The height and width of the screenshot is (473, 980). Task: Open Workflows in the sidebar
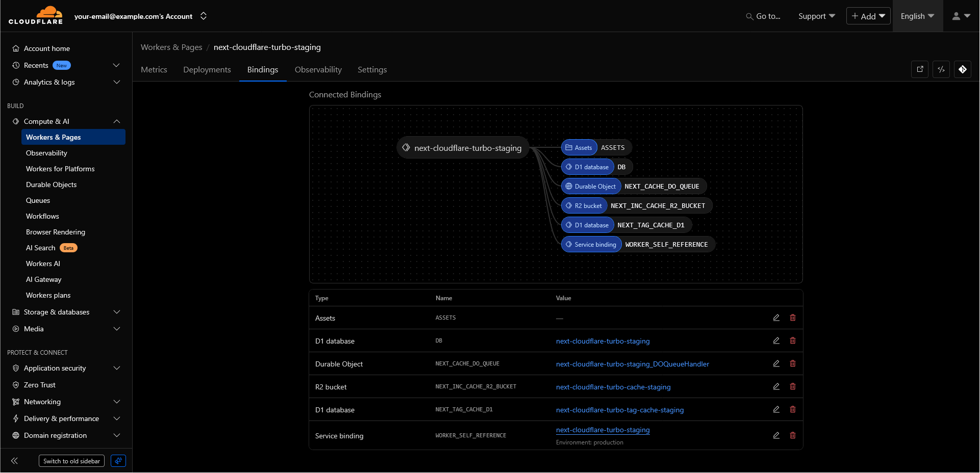[x=42, y=216]
